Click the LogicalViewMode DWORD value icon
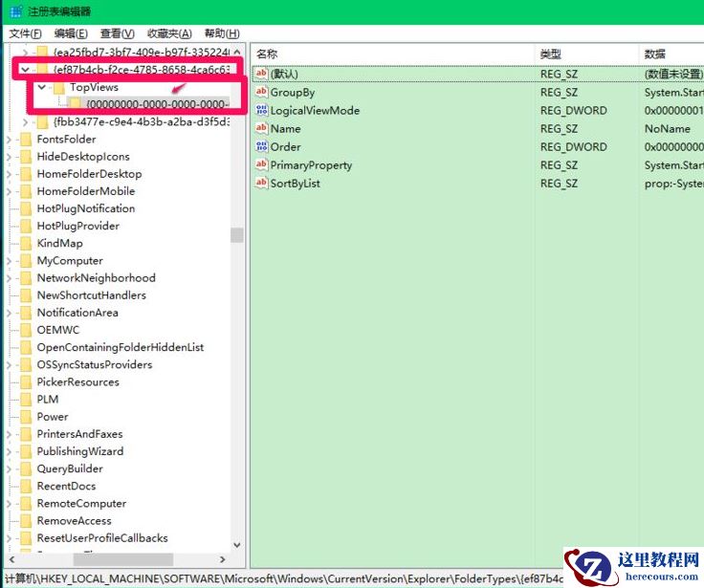The height and width of the screenshot is (588, 704). (261, 110)
